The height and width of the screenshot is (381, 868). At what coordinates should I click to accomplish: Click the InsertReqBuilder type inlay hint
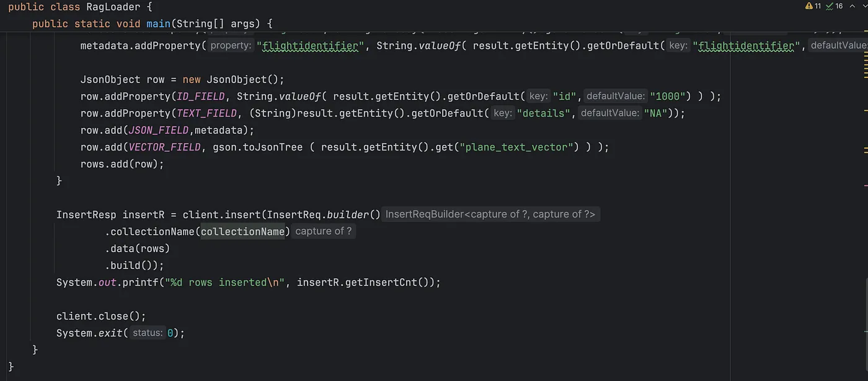pos(490,214)
